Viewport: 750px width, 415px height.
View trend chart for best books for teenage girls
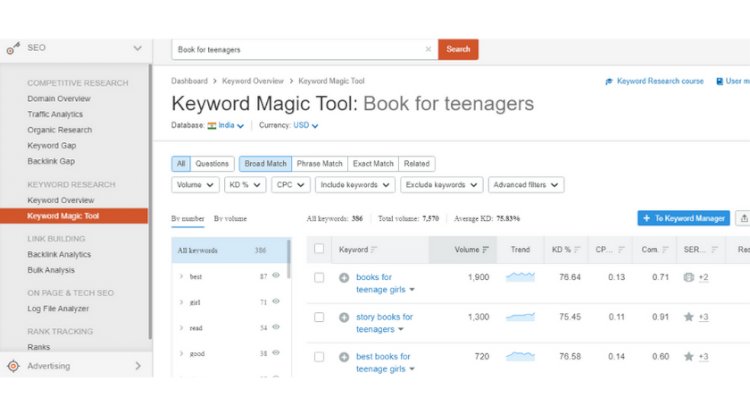pos(520,356)
